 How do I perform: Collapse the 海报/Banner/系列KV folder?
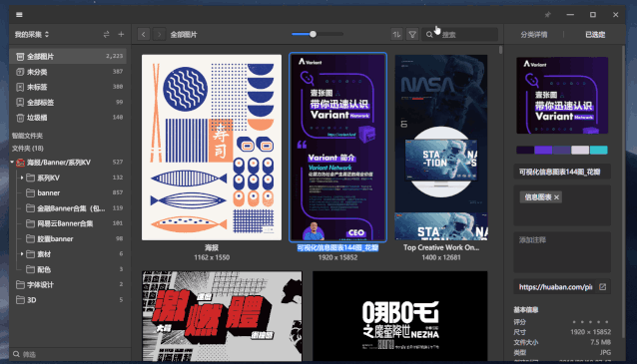pyautogui.click(x=12, y=163)
